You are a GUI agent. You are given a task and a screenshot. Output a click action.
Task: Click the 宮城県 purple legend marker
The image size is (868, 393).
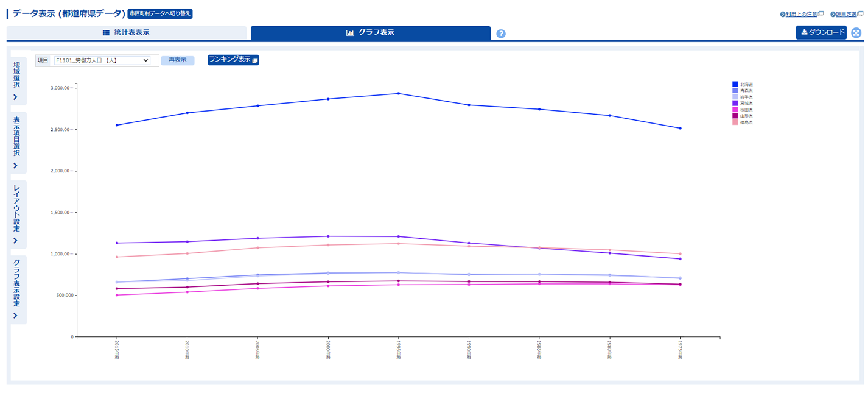pyautogui.click(x=735, y=104)
